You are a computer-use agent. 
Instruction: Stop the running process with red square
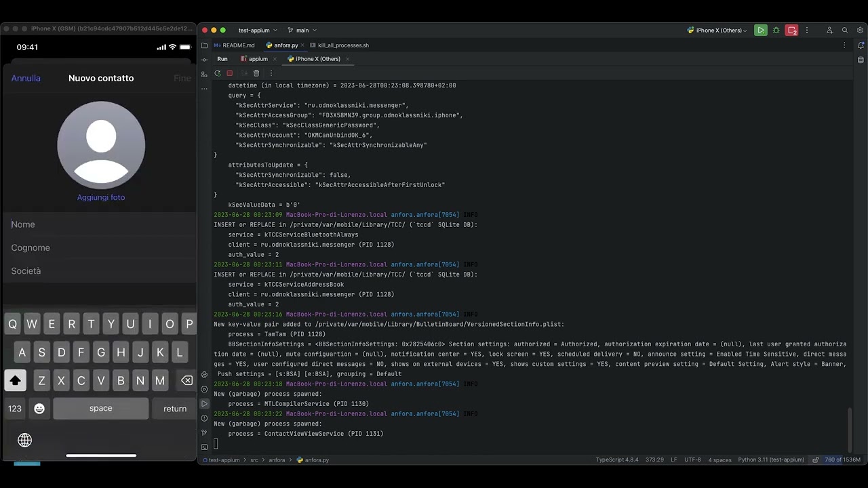click(x=230, y=73)
